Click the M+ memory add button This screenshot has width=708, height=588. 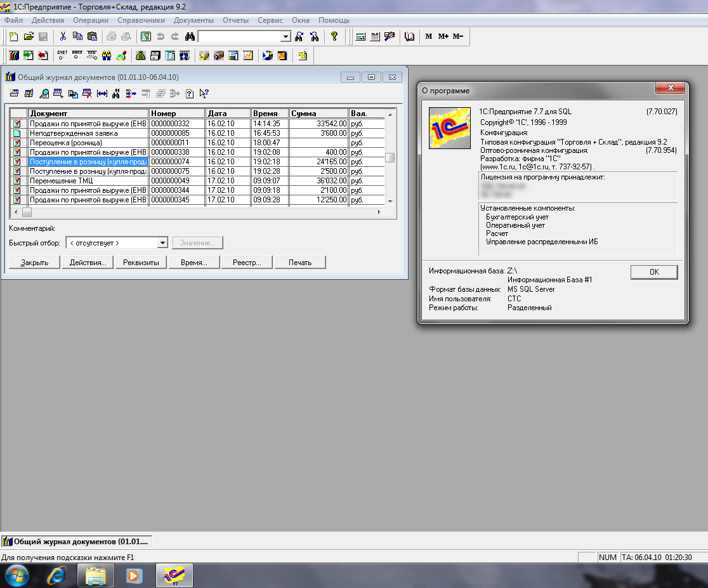(443, 37)
